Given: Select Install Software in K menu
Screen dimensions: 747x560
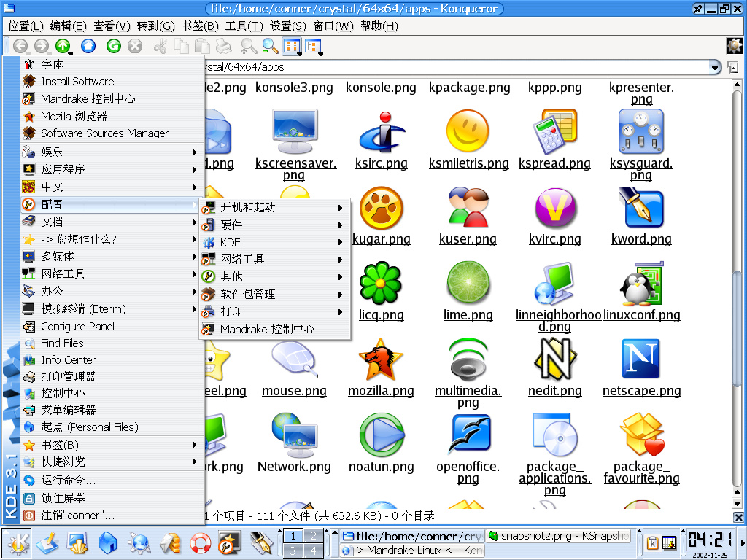Looking at the screenshot, I should click(x=112, y=82).
